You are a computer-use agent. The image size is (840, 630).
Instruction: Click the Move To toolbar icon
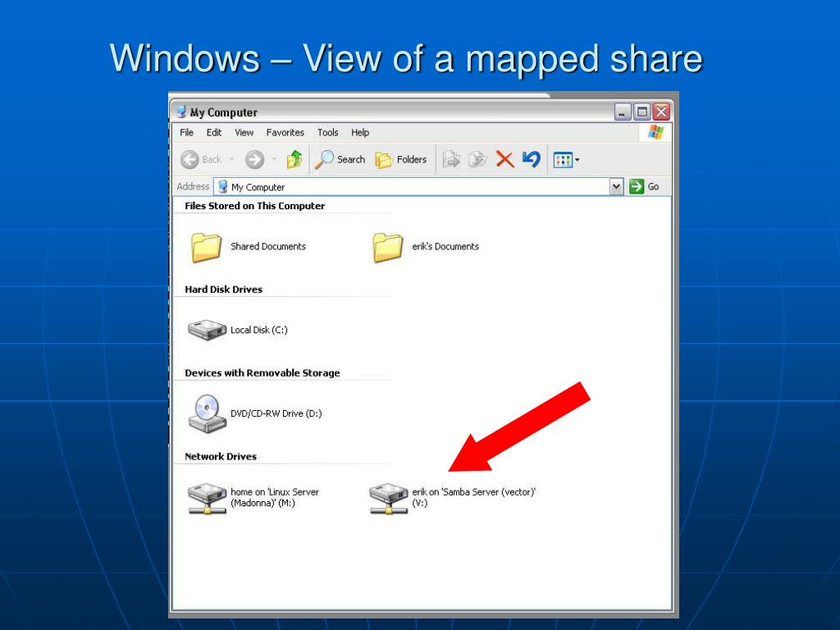tap(451, 159)
